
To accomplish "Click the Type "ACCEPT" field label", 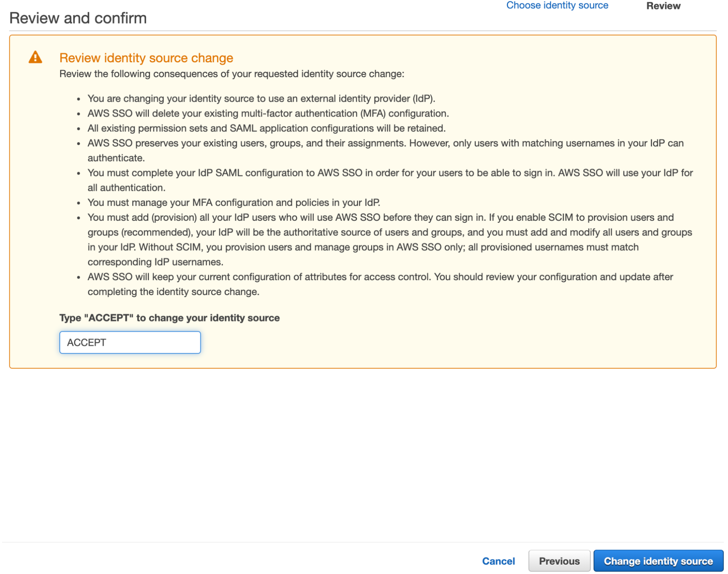I will coord(169,318).
